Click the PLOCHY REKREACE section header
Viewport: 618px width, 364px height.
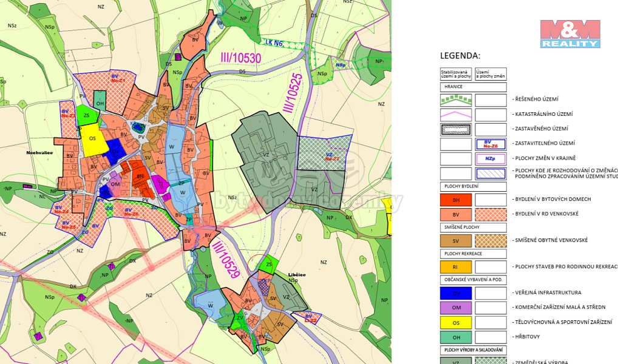(x=474, y=254)
